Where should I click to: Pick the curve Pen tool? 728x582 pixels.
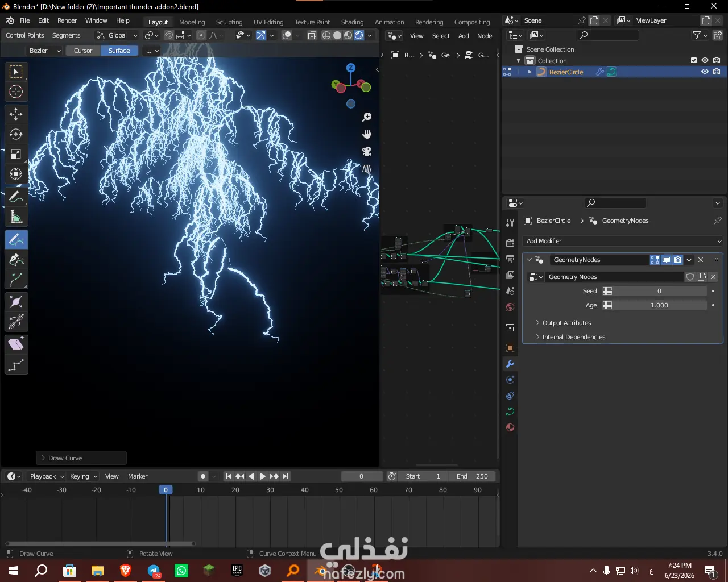(x=16, y=260)
